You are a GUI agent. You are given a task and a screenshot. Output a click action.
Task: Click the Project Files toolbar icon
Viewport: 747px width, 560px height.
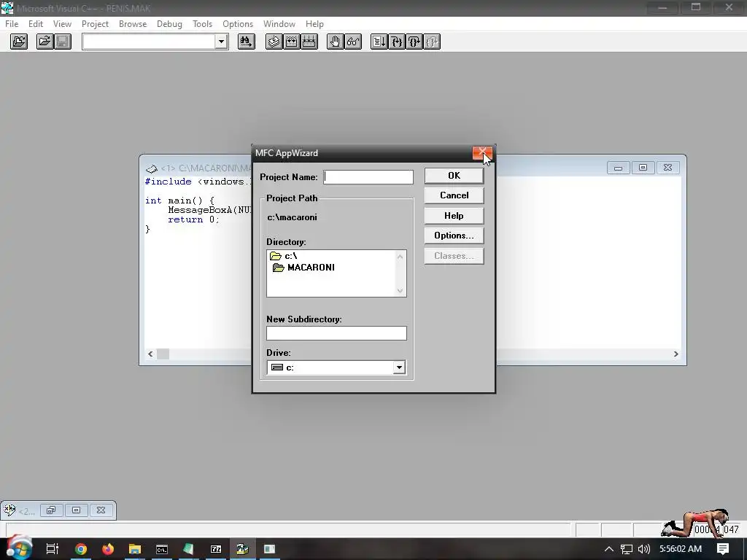[19, 42]
